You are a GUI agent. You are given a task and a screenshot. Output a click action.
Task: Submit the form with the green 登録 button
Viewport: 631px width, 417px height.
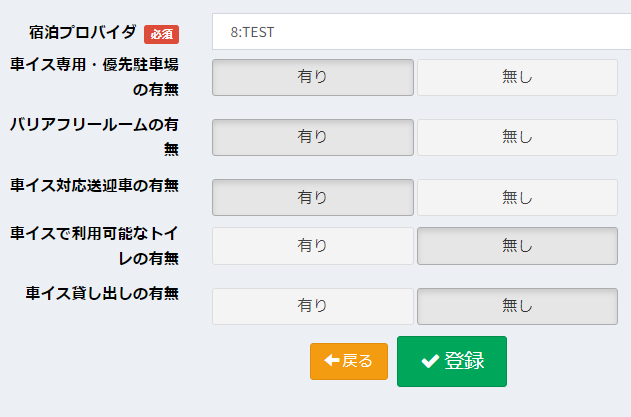(452, 361)
